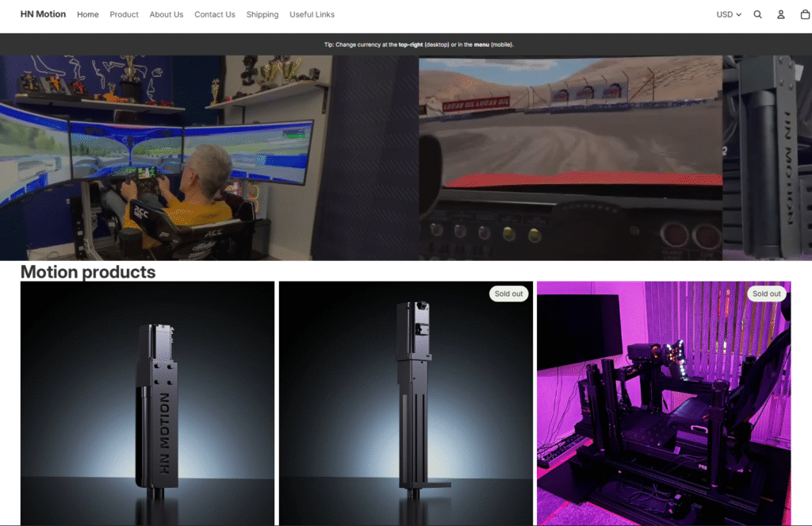Click Sold out badge on the middle product
This screenshot has width=812, height=526.
pos(508,294)
